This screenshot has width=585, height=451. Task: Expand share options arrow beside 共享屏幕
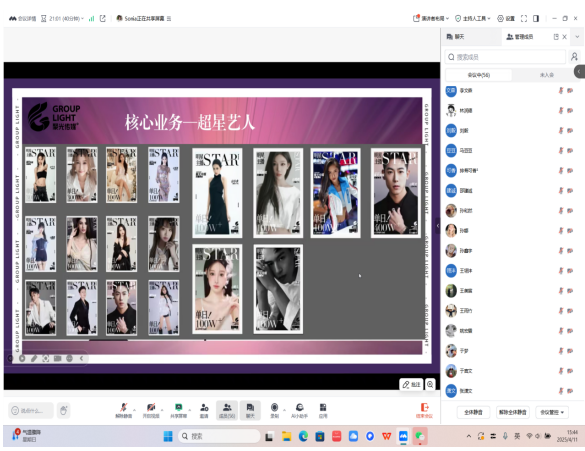(x=190, y=410)
